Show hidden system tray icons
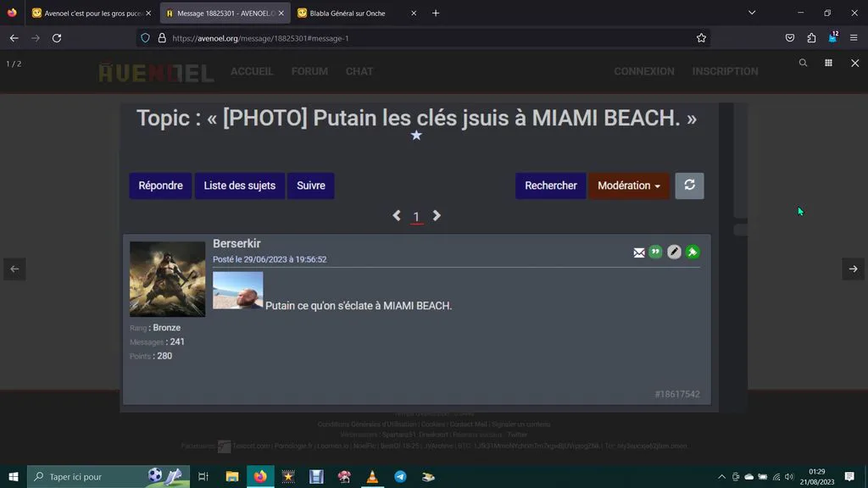Screen dimensions: 868x488 point(721,476)
